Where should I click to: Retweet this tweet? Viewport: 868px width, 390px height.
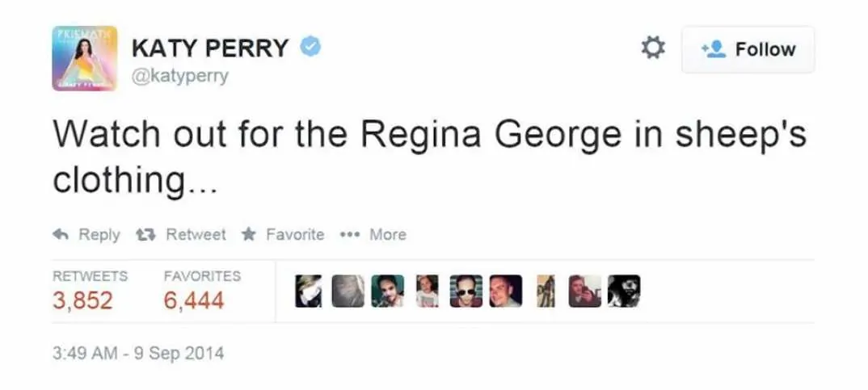[181, 234]
